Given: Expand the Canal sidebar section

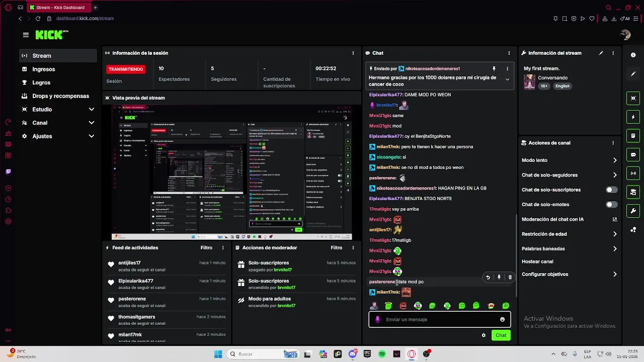Looking at the screenshot, I should pyautogui.click(x=58, y=123).
